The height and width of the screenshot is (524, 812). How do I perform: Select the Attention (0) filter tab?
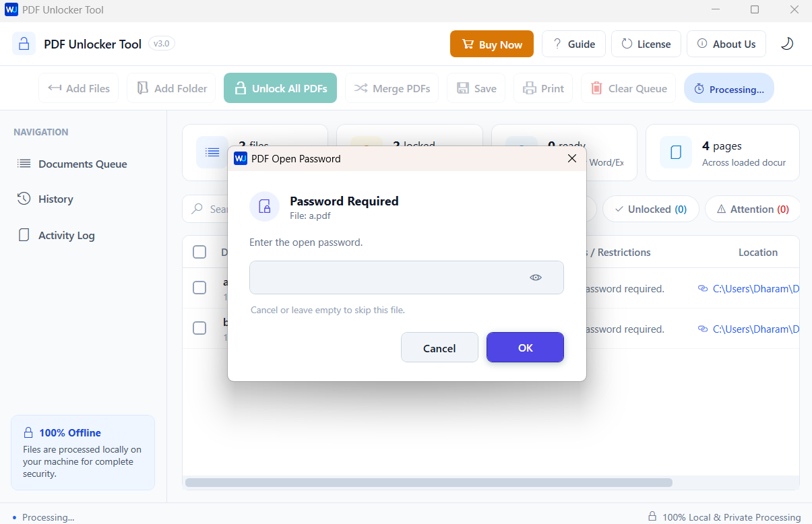point(752,209)
